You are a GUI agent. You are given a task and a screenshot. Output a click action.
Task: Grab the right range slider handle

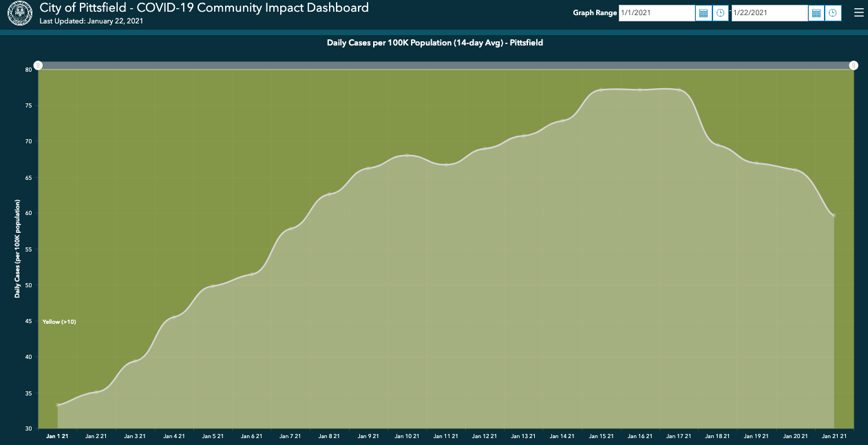(x=854, y=65)
